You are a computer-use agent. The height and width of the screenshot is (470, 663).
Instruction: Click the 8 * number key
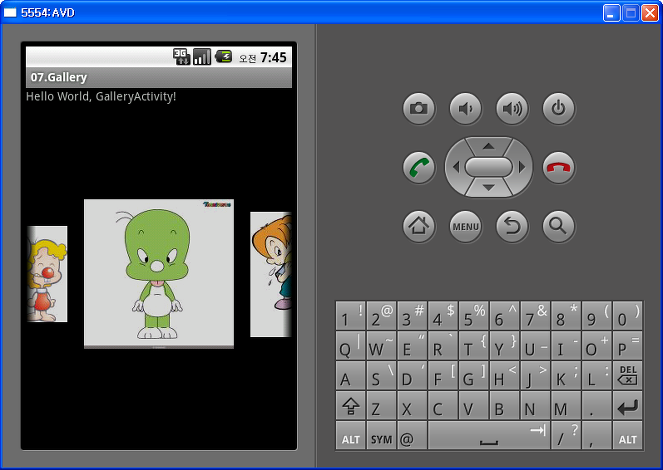[566, 316]
